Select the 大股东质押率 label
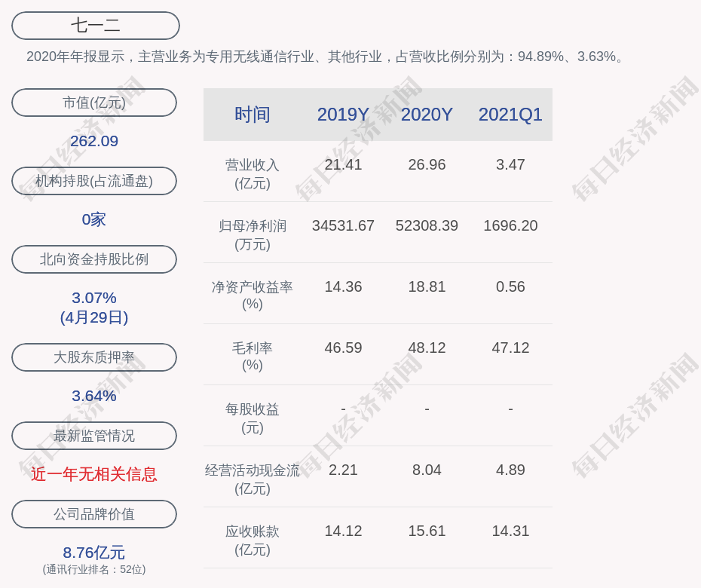The width and height of the screenshot is (701, 588). pyautogui.click(x=94, y=357)
